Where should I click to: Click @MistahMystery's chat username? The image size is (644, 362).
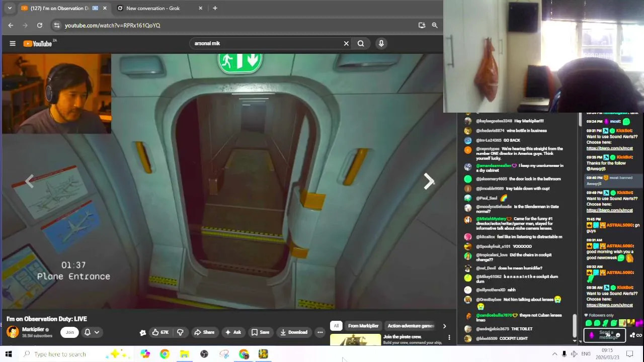[491, 219]
